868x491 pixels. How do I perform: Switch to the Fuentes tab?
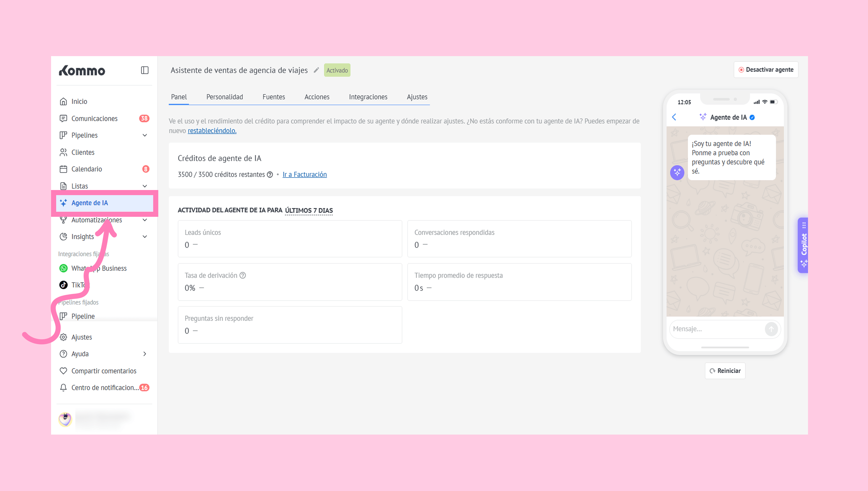pyautogui.click(x=273, y=97)
